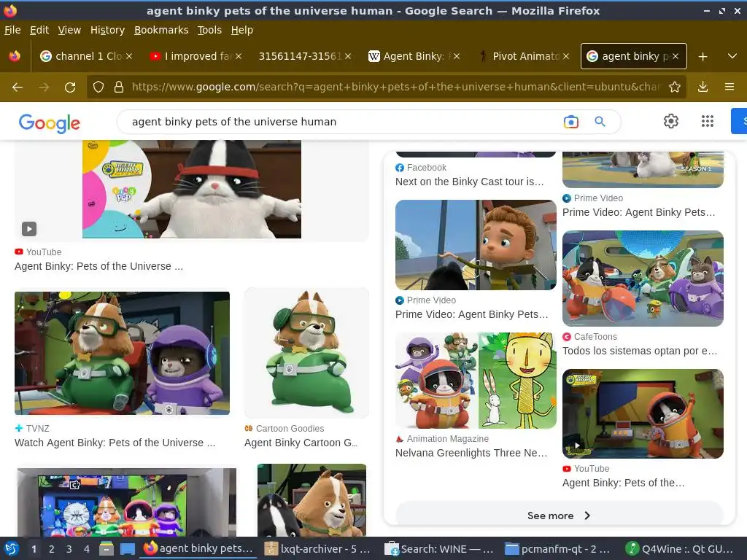747x560 pixels.
Task: Switch to the lxqt-archiver taskbar window
Action: coord(317,549)
